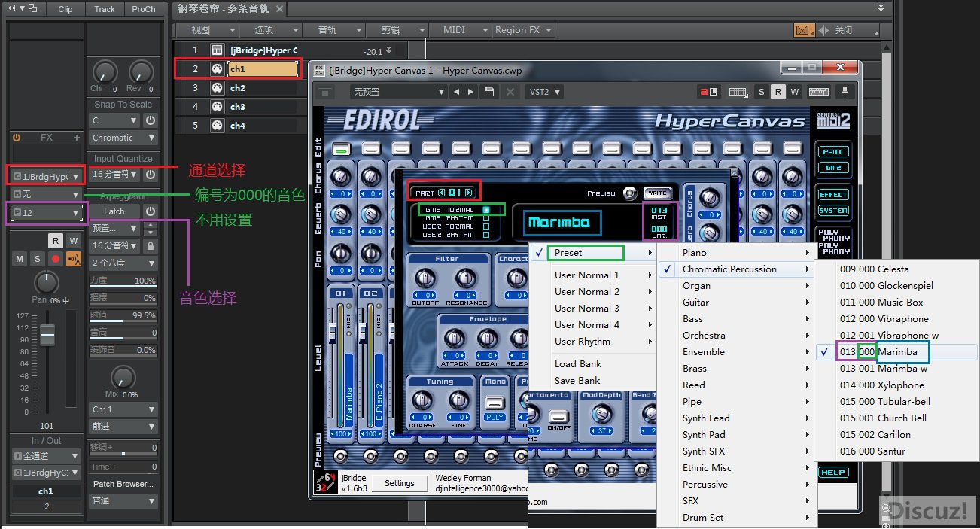Click the jBridge Settings button
Viewport: 980px width, 529px height.
coord(400,483)
